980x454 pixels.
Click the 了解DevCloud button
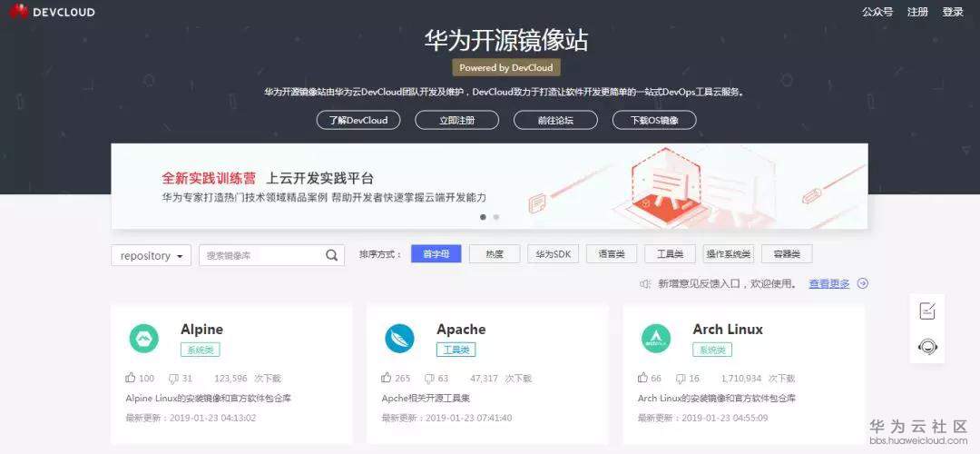[358, 120]
